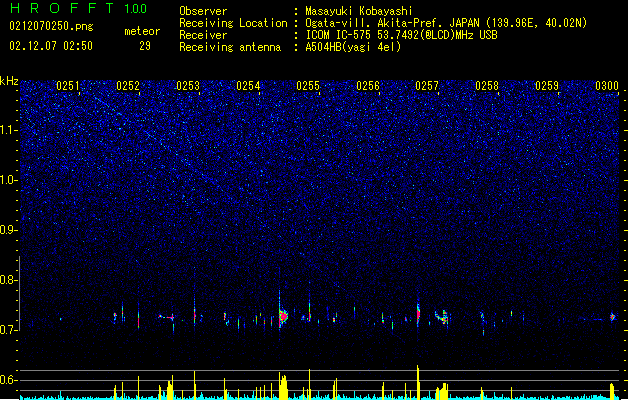Click the kHz axis unit label

coord(9,81)
